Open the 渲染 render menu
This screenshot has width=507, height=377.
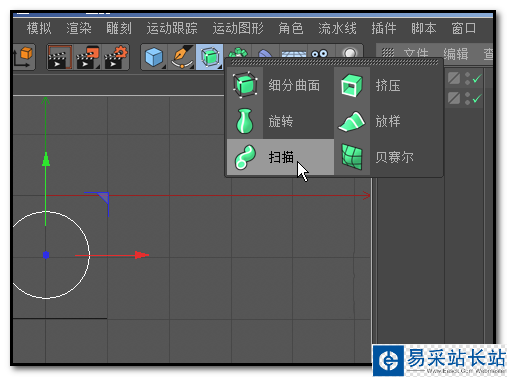(x=79, y=28)
